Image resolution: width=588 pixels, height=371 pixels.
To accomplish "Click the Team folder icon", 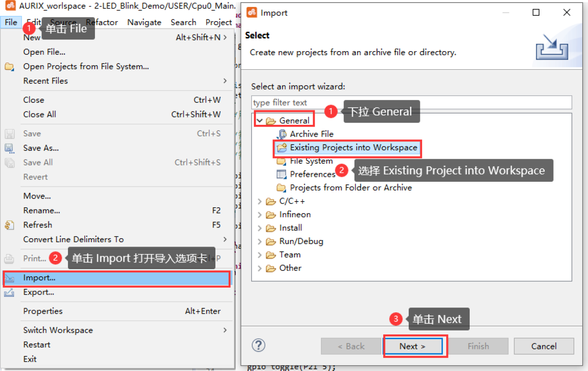I will point(271,255).
